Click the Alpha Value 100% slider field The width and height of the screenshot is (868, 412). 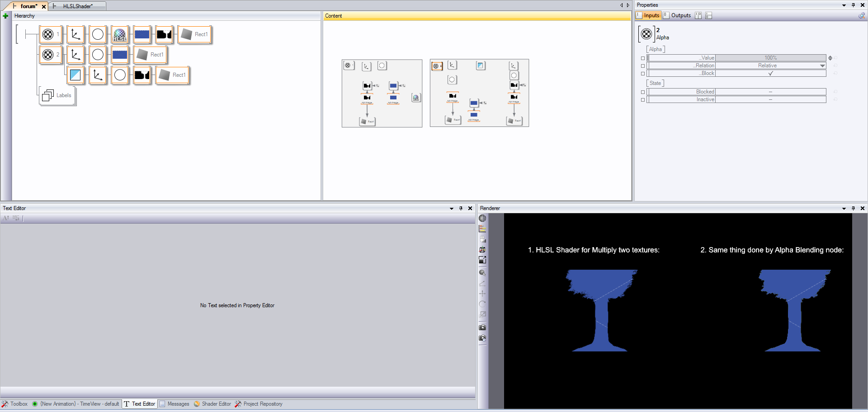click(x=770, y=58)
